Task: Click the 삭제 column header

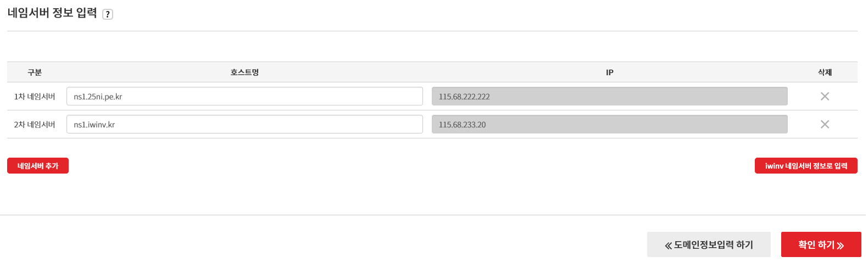Action: [x=825, y=73]
